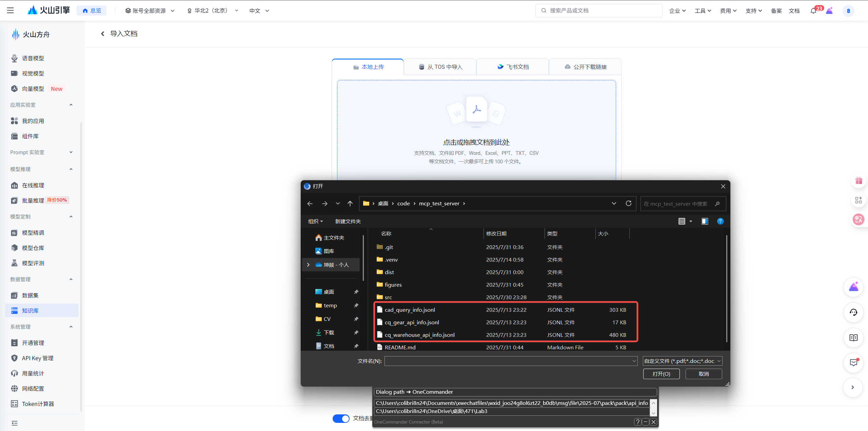Open the feedback message floating icon

(x=853, y=363)
